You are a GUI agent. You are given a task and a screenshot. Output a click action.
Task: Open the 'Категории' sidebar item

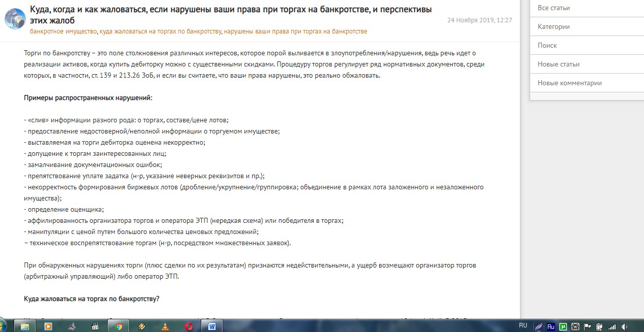pyautogui.click(x=587, y=27)
